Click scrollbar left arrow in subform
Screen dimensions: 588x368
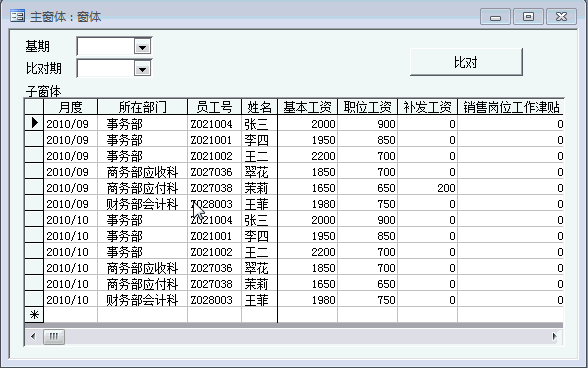click(x=33, y=336)
